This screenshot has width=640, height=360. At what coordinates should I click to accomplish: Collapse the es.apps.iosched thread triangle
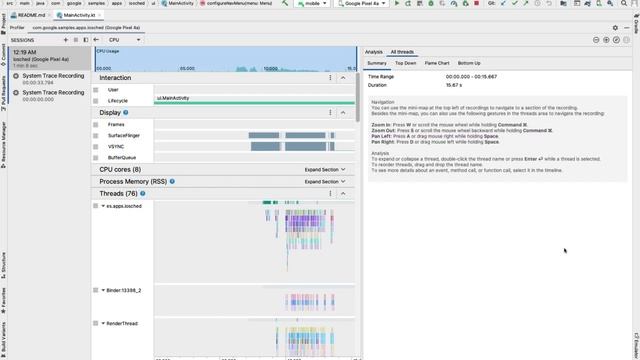tap(103, 206)
